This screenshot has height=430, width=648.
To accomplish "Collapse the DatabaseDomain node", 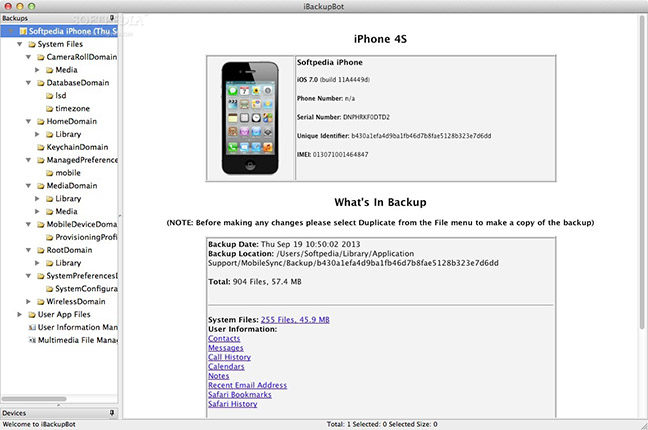I will [28, 83].
